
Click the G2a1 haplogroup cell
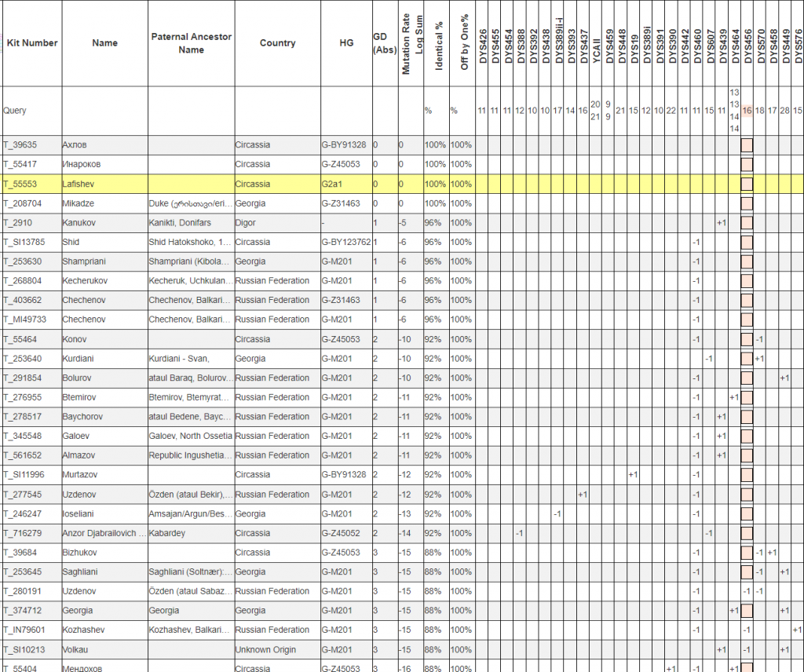tap(332, 184)
